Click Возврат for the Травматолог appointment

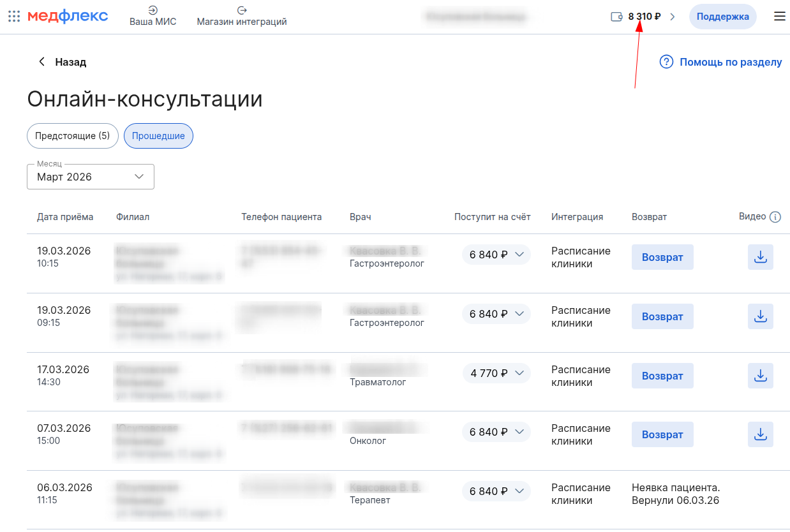pos(662,376)
